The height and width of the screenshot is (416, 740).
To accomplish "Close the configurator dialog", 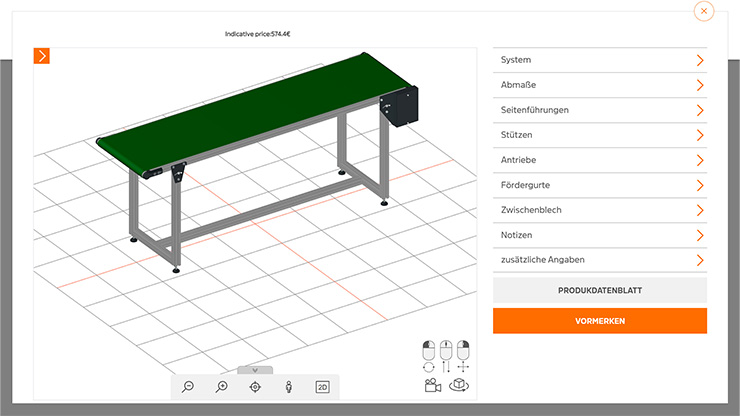I will 704,11.
